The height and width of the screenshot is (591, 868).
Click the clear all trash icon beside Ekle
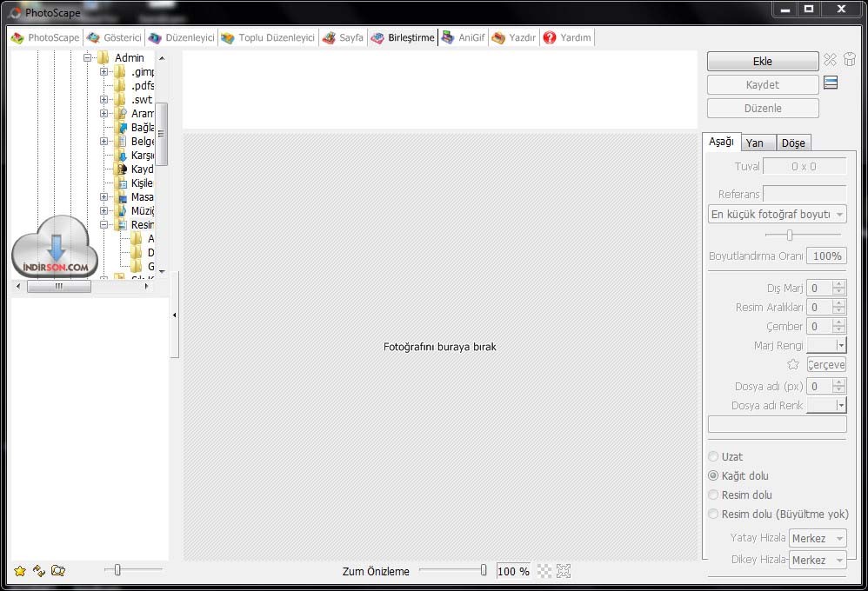(x=850, y=59)
